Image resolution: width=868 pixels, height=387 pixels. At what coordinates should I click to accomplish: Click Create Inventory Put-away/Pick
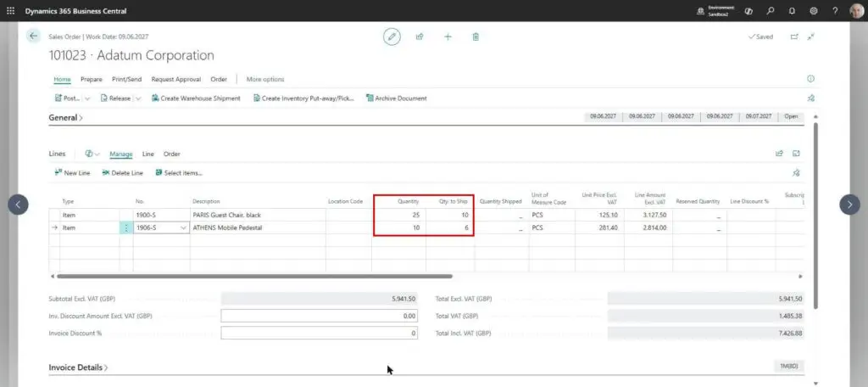pyautogui.click(x=303, y=98)
